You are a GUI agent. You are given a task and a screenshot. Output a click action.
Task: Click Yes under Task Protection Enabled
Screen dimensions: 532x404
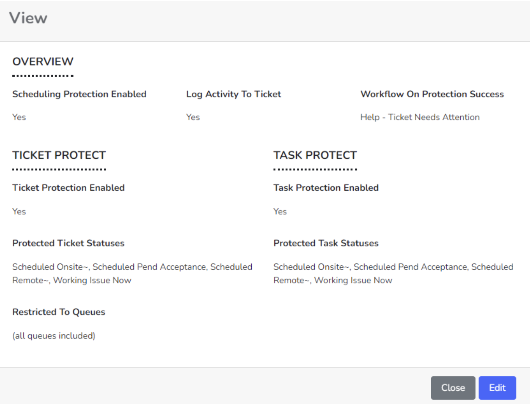[280, 212]
